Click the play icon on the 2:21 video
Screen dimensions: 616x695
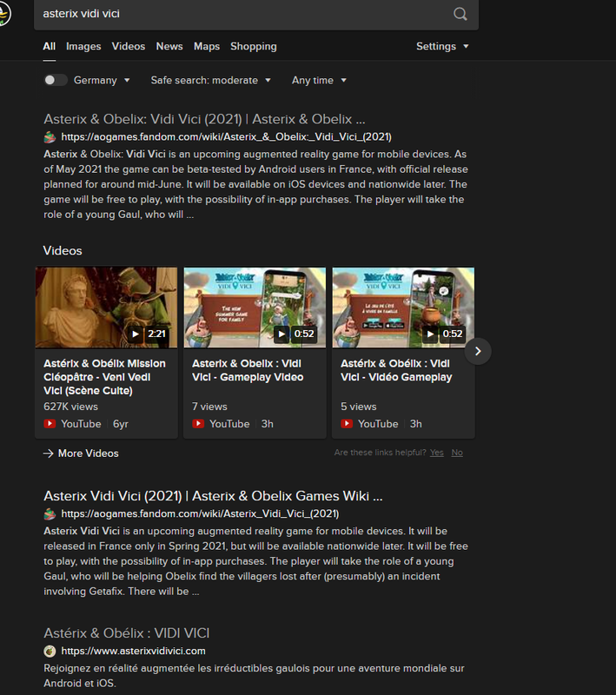coord(136,334)
